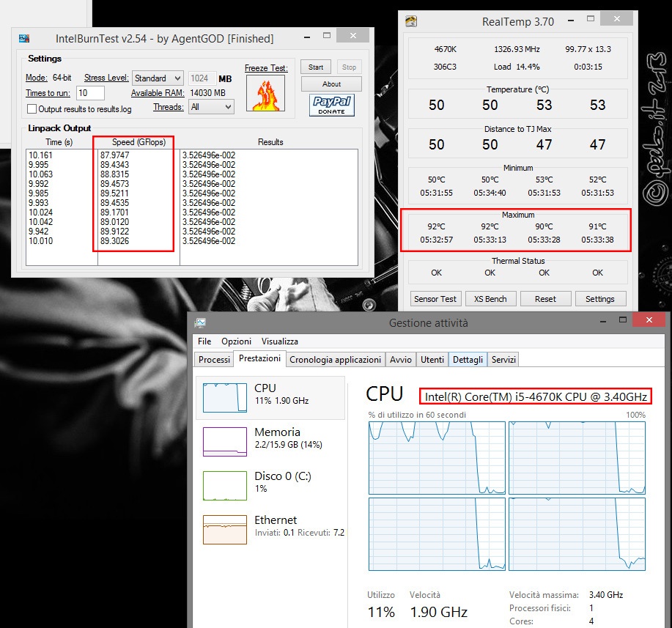Switch to the Cronologia applicazioni tab
Screen dimensions: 672x628
[335, 360]
